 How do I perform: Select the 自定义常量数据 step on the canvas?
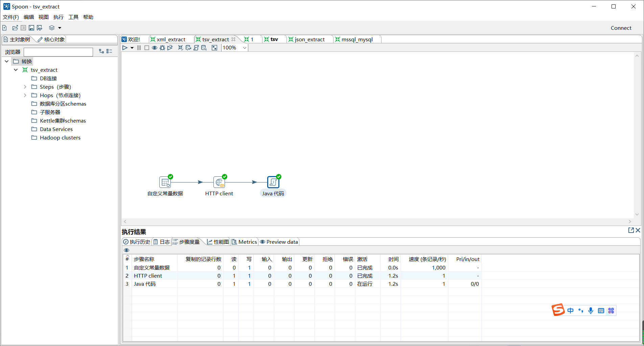(165, 182)
